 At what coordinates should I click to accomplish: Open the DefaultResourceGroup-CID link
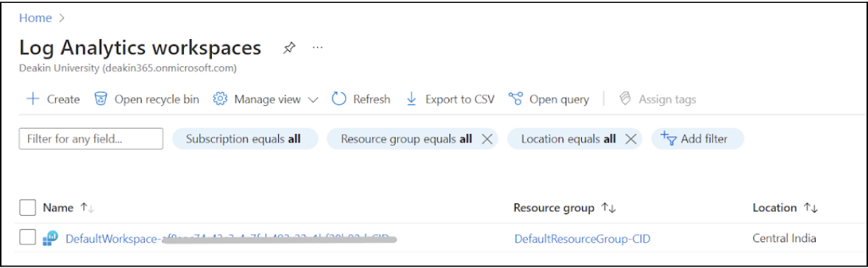coord(583,239)
